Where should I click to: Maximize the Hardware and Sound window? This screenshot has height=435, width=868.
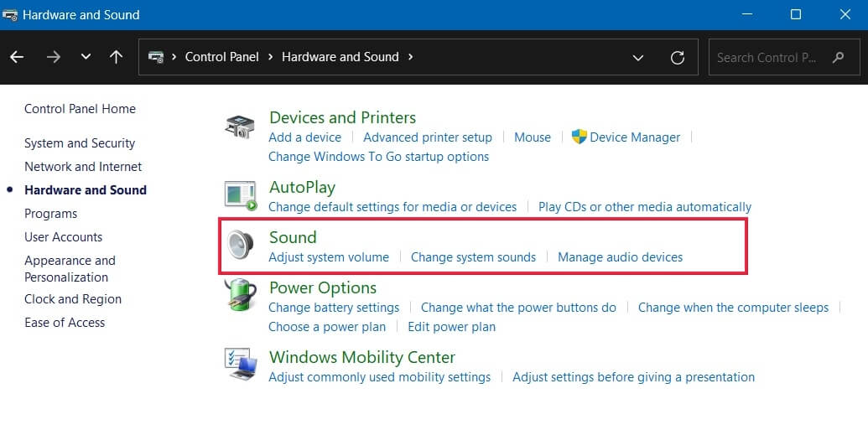point(796,14)
